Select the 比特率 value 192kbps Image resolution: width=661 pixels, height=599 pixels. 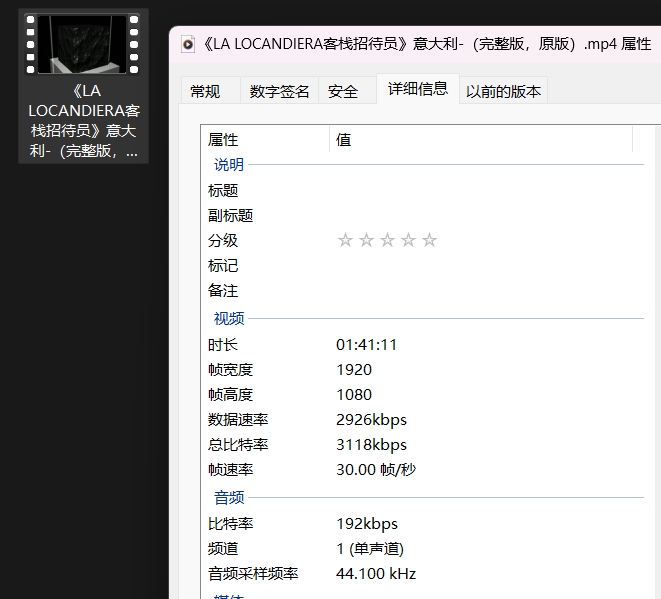(367, 524)
